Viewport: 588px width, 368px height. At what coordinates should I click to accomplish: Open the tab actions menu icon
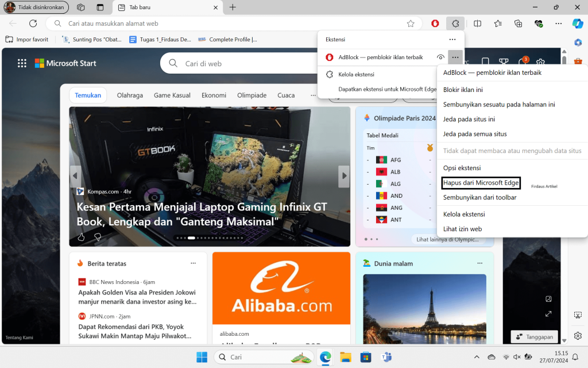click(100, 7)
